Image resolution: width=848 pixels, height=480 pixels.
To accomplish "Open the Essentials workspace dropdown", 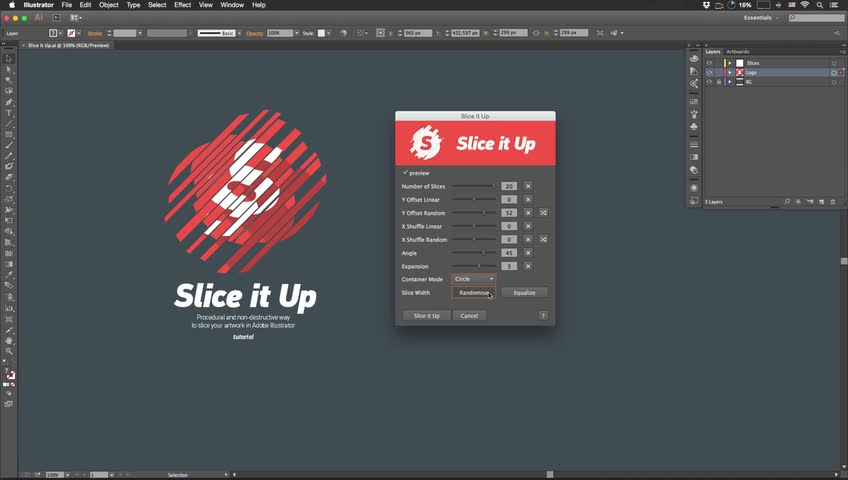I will click(760, 18).
